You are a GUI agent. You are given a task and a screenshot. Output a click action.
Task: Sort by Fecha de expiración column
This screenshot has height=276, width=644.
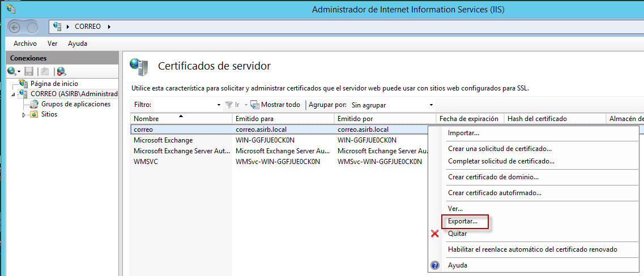coord(470,119)
